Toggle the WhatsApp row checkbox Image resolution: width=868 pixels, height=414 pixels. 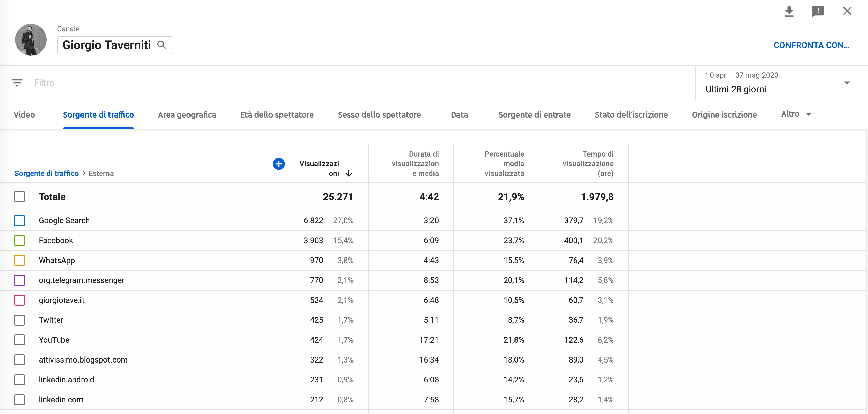(x=19, y=260)
